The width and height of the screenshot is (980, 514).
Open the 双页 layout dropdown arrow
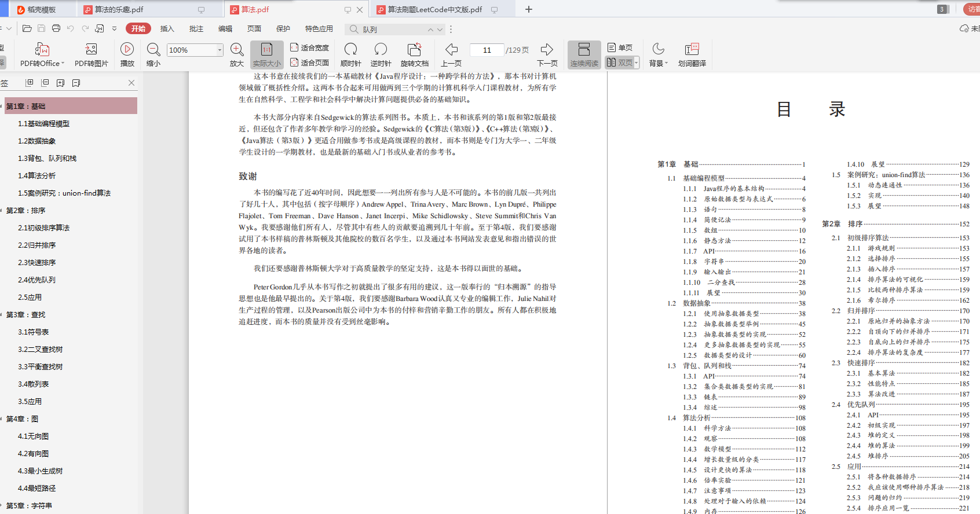click(x=636, y=63)
